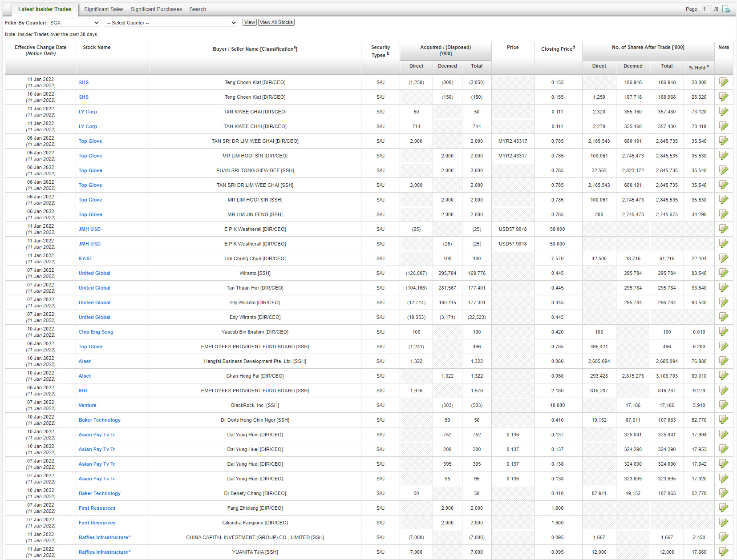The height and width of the screenshot is (560, 737).
Task: Open the Search tab
Action: point(198,9)
